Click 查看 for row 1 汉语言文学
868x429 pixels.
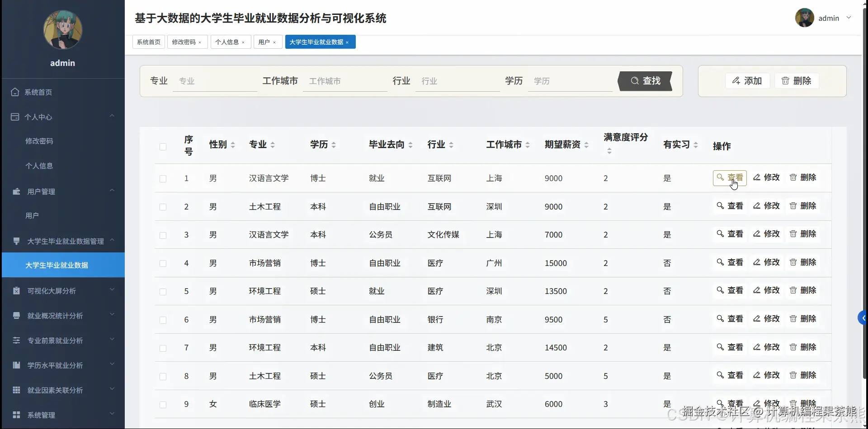pos(730,178)
